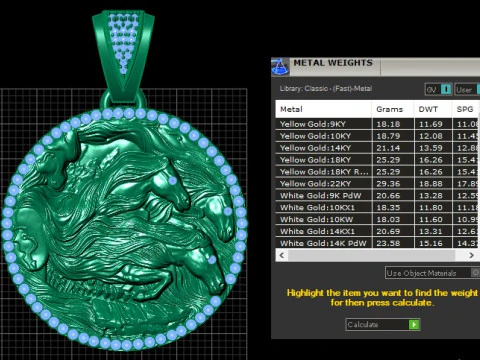Select the White Gold:10KW row
The height and width of the screenshot is (360, 480).
tap(377, 219)
